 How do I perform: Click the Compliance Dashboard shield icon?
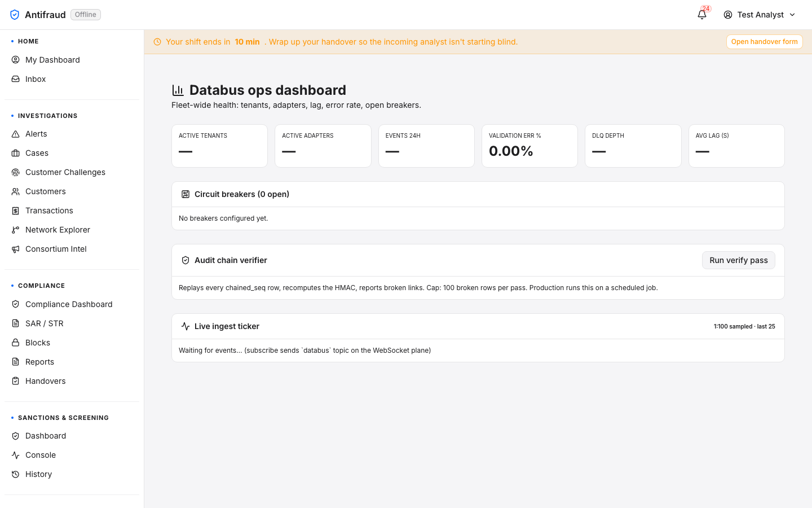(x=16, y=304)
